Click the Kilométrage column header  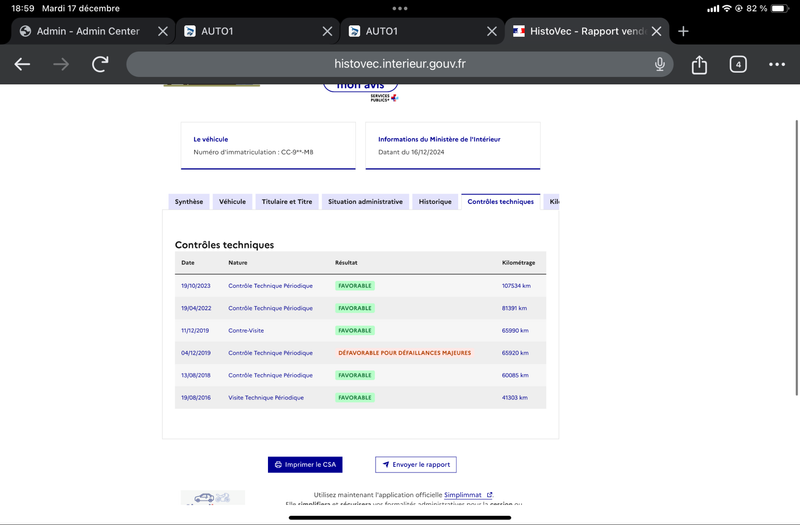[x=518, y=263]
